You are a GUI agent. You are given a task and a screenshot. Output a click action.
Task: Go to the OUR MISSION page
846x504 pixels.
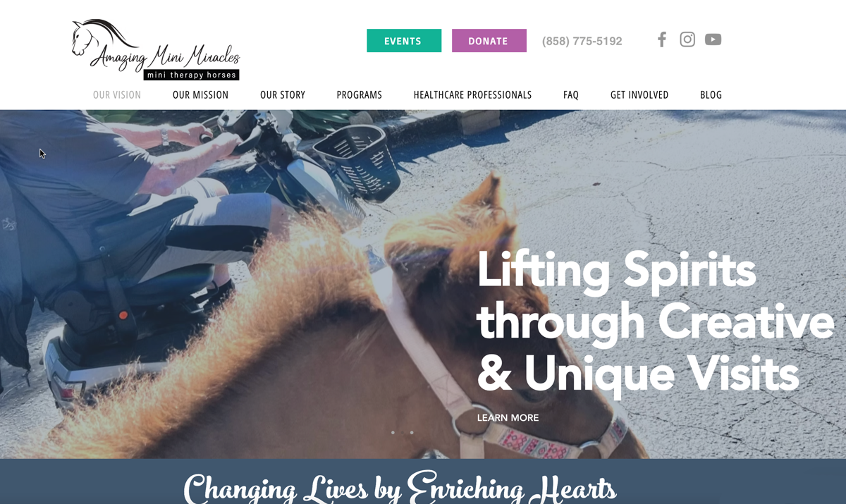200,94
